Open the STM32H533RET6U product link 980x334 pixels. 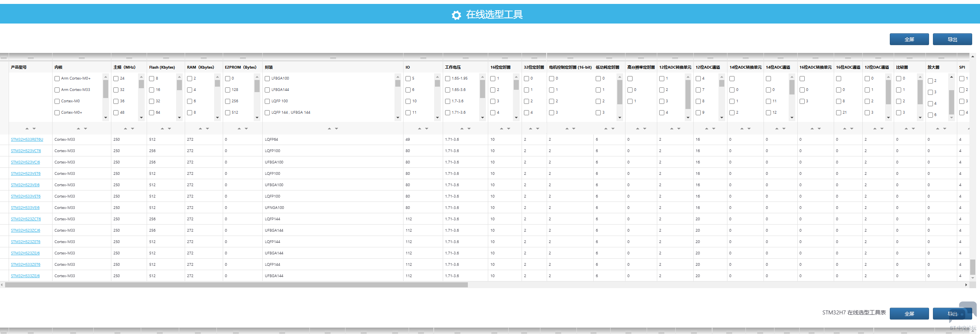click(x=27, y=140)
